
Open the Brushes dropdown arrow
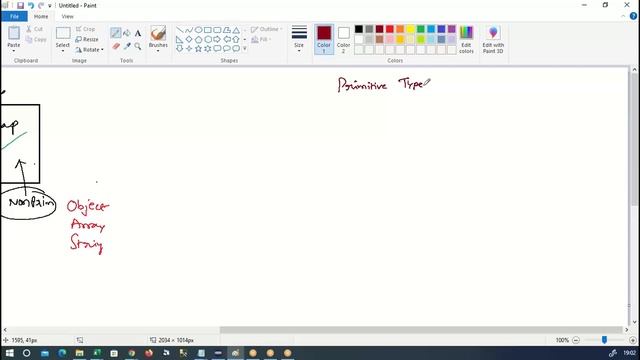(x=158, y=51)
